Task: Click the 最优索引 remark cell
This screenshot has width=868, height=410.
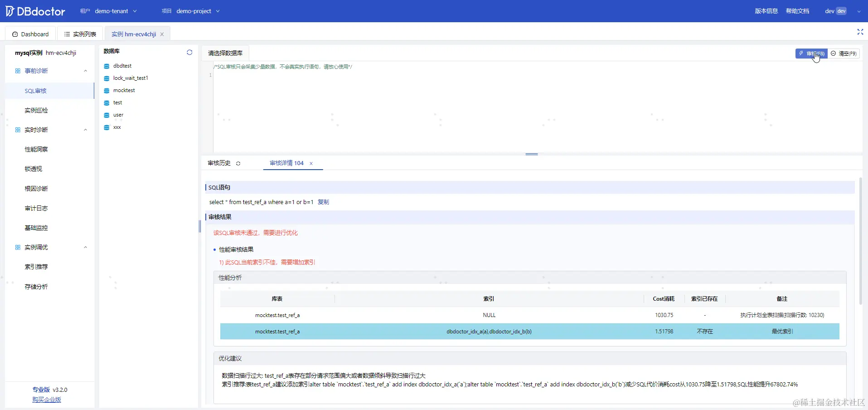Action: click(x=782, y=332)
